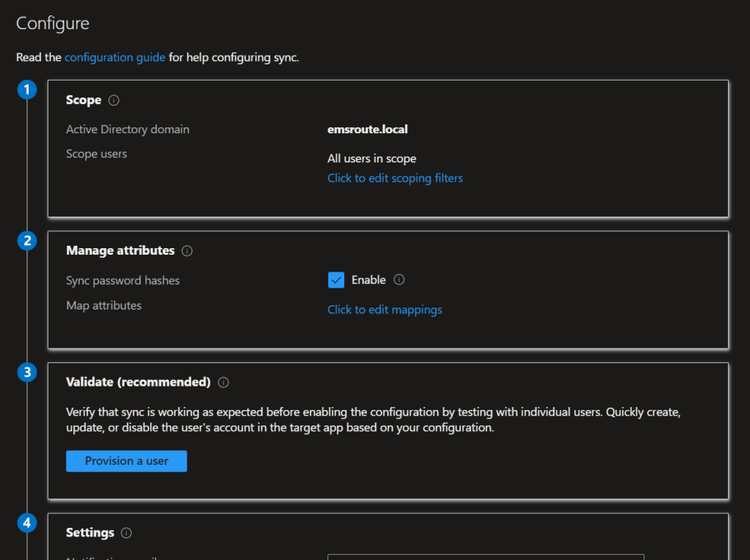
Task: Click the Enable checkbox label text
Action: point(368,280)
